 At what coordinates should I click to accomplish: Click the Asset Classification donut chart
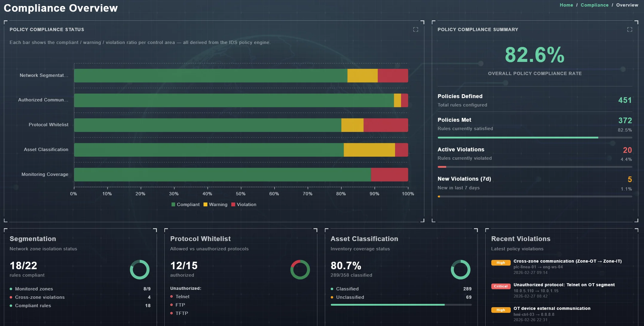tap(461, 269)
